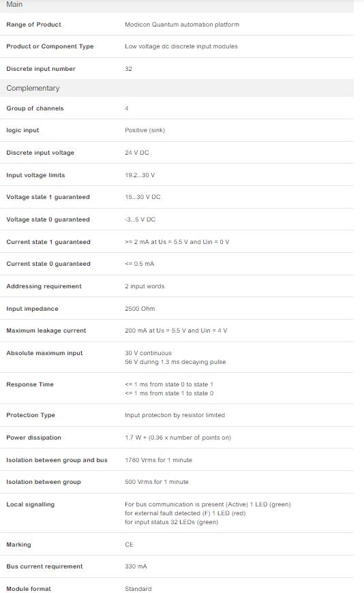The image size is (364, 593).
Task: Click the Positive (sink) logic input value
Action: [145, 130]
